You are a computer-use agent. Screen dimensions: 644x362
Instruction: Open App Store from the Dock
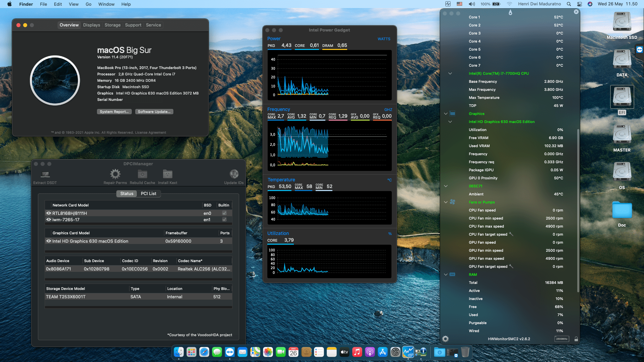tap(383, 352)
